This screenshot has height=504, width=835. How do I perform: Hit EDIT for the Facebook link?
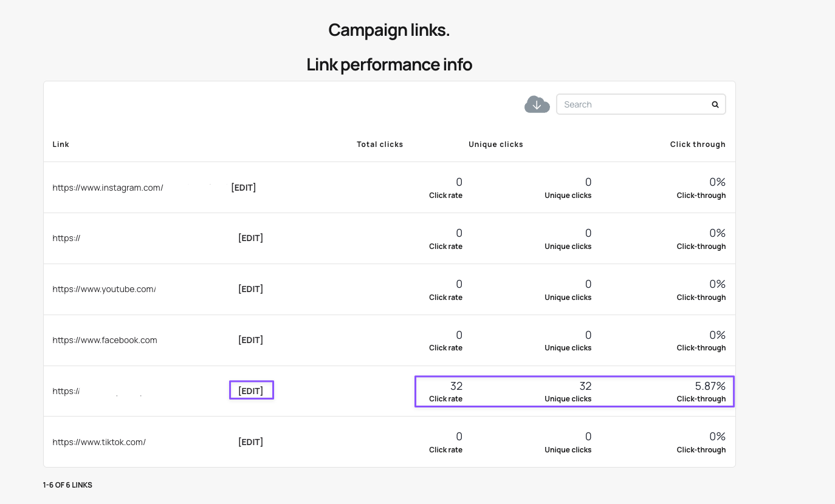[250, 340]
